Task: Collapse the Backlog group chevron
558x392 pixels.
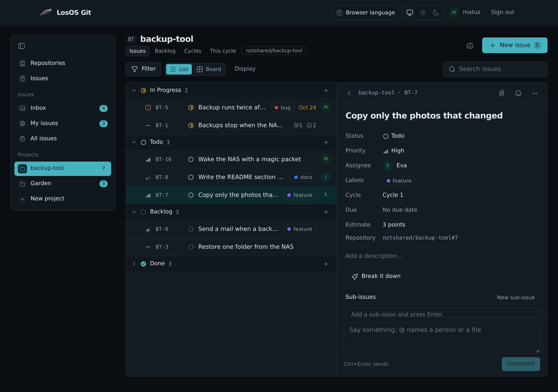Action: tap(134, 212)
